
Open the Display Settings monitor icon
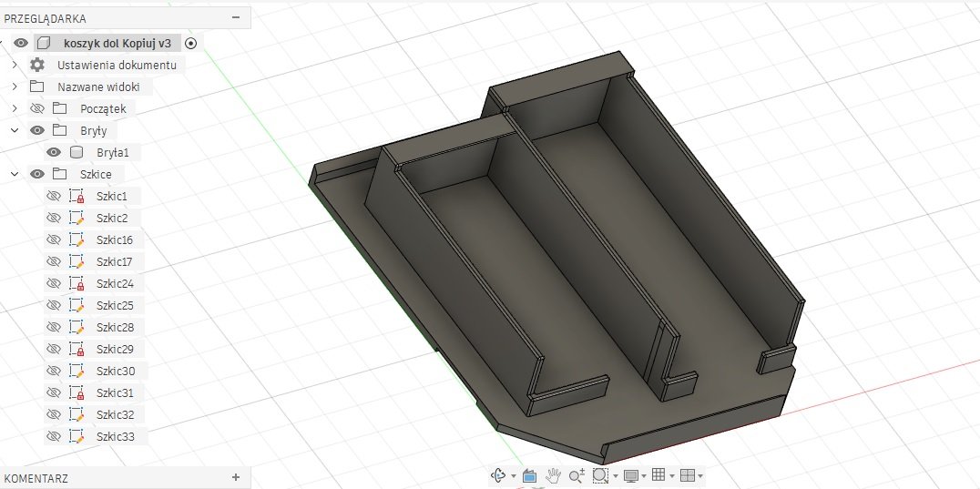pyautogui.click(x=629, y=475)
